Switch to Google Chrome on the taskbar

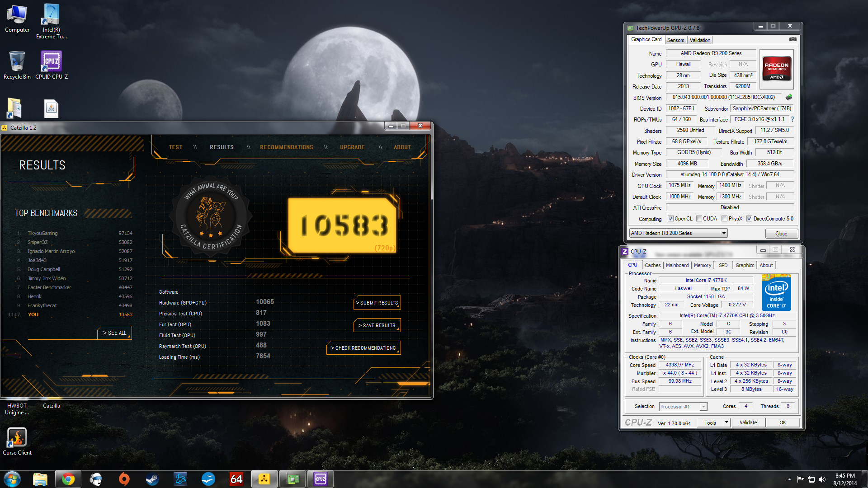68,479
